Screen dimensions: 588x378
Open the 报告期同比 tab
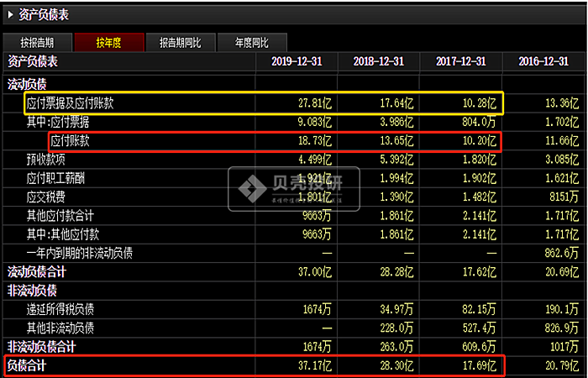tap(181, 43)
